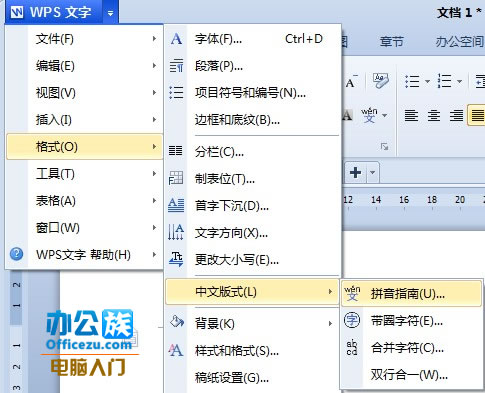Click the columns icon beside 分栏

[176, 151]
